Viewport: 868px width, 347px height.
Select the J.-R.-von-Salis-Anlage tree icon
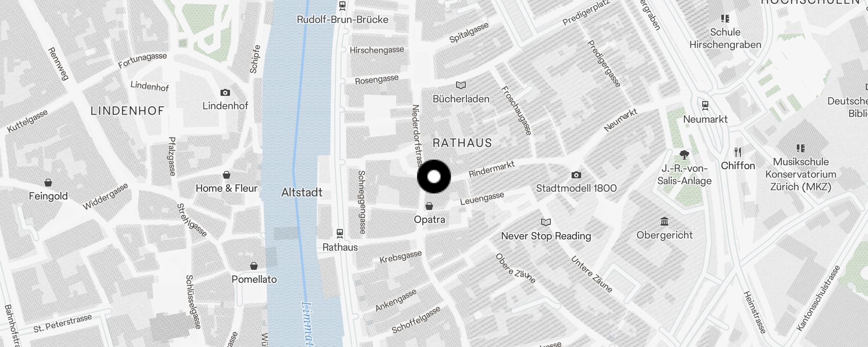point(684,155)
